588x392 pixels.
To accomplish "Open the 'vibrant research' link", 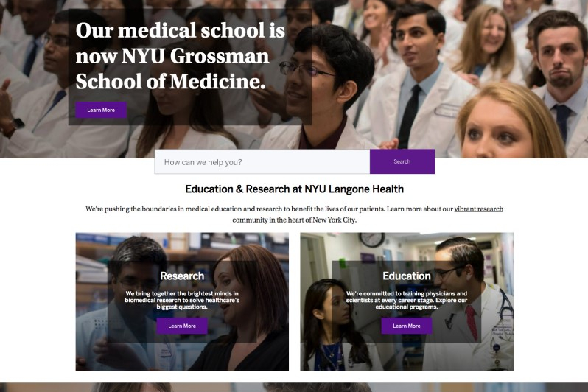I will pyautogui.click(x=478, y=209).
